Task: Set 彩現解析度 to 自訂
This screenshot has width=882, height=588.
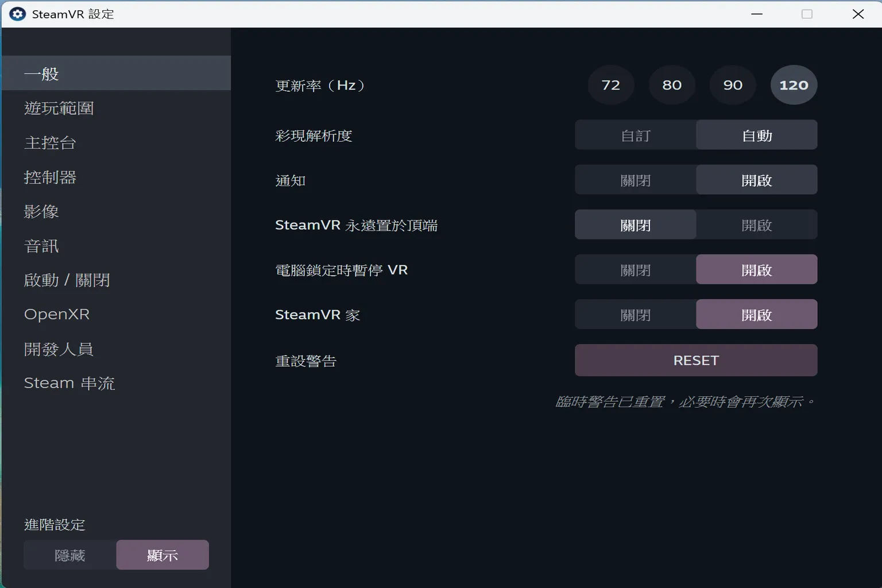Action: (x=635, y=134)
